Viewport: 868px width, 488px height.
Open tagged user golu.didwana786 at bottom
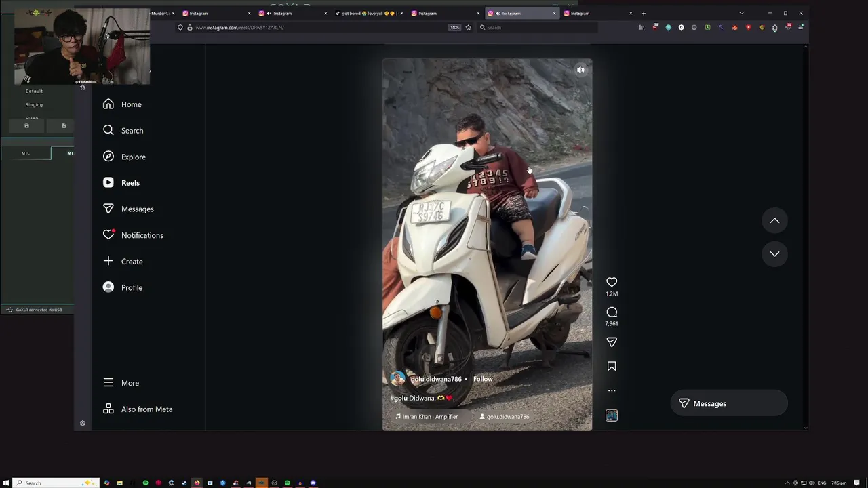point(504,417)
